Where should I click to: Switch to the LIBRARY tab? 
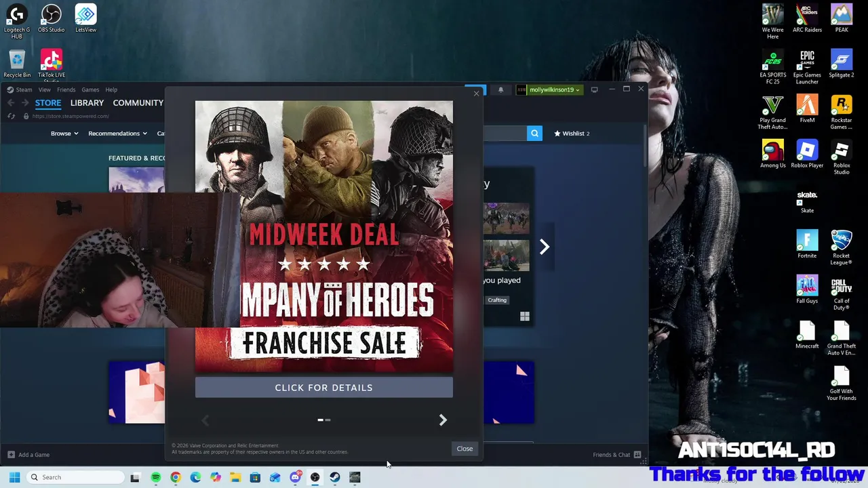point(87,103)
